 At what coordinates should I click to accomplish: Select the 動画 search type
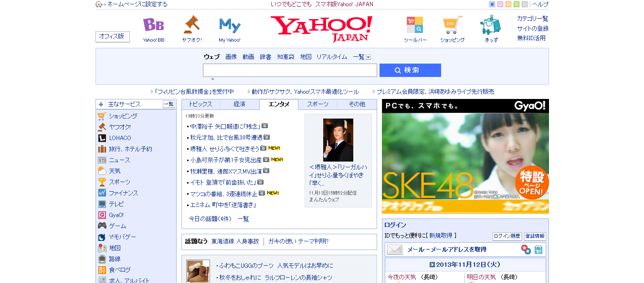tap(248, 57)
